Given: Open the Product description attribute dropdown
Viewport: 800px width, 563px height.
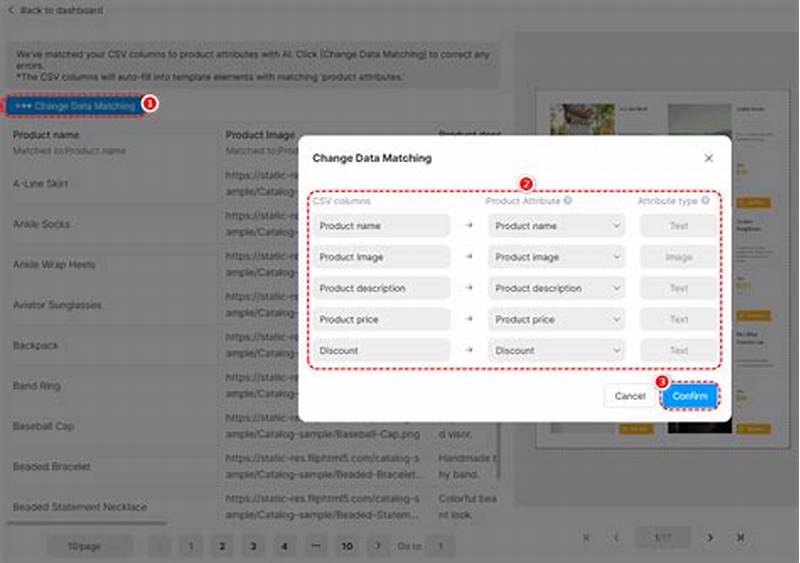Looking at the screenshot, I should pos(557,288).
